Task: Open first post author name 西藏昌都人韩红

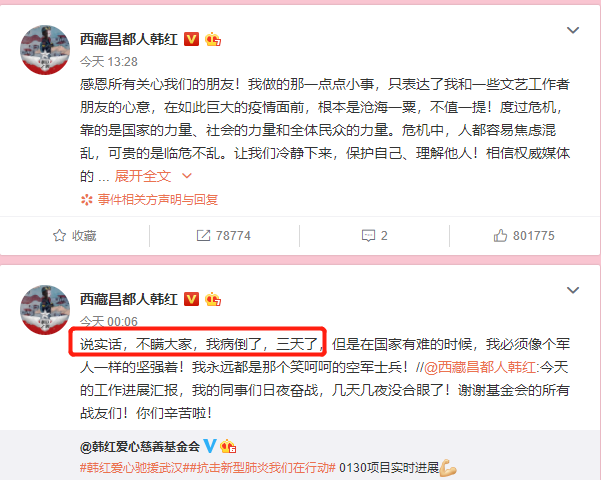Action: [129, 39]
